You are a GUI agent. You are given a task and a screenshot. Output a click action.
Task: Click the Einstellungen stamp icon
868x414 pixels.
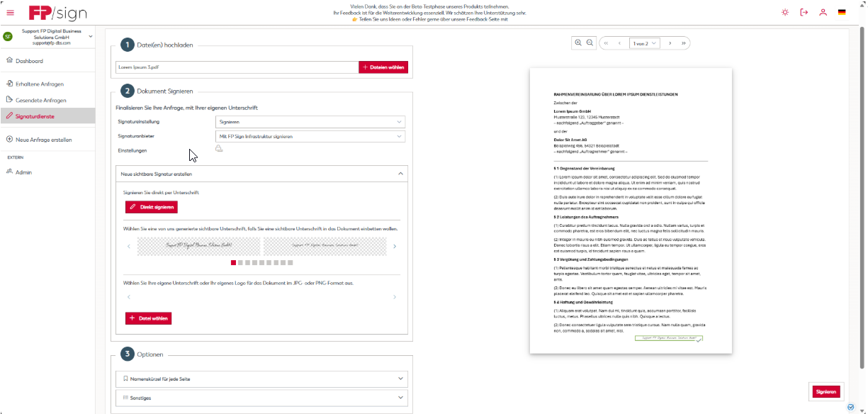[x=219, y=149]
